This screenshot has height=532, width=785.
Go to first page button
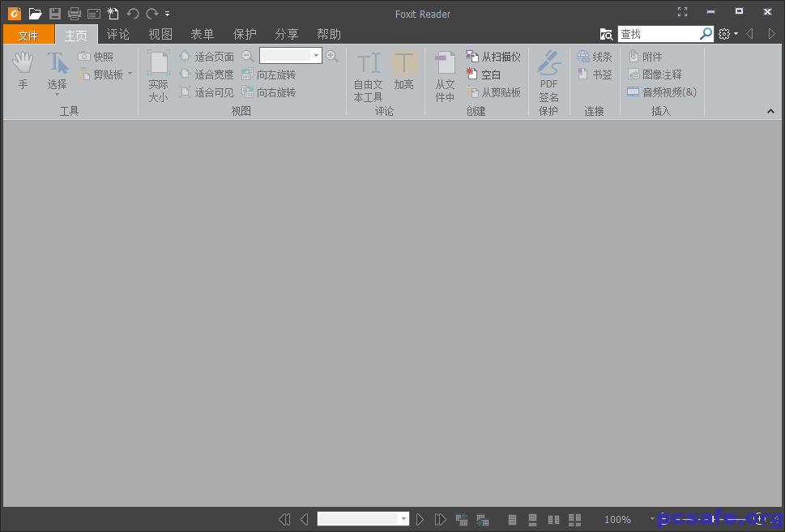(x=284, y=520)
